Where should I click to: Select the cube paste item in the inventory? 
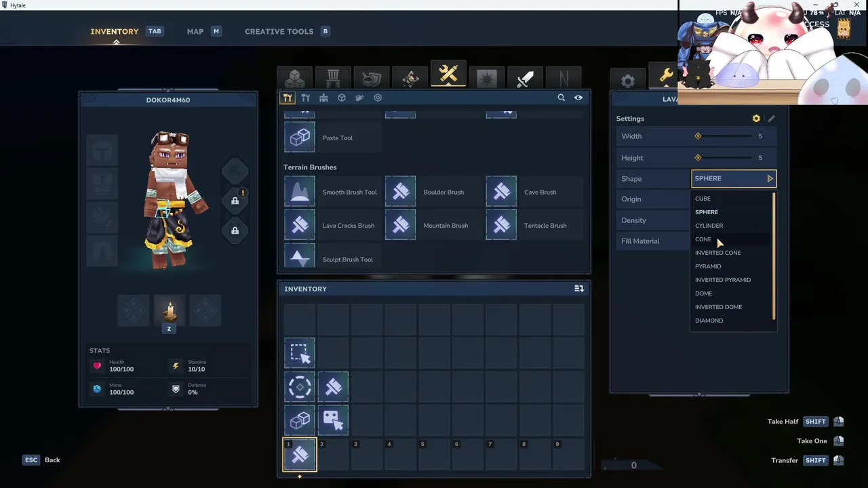(300, 420)
